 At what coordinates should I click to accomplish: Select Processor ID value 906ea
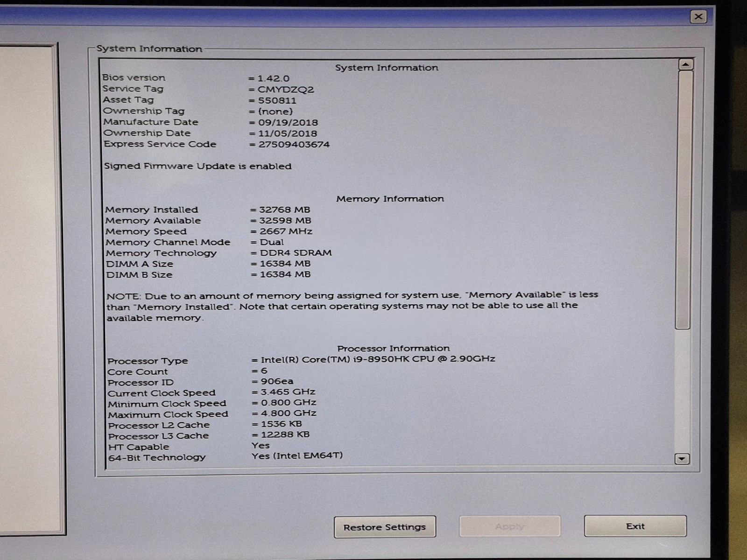(277, 381)
